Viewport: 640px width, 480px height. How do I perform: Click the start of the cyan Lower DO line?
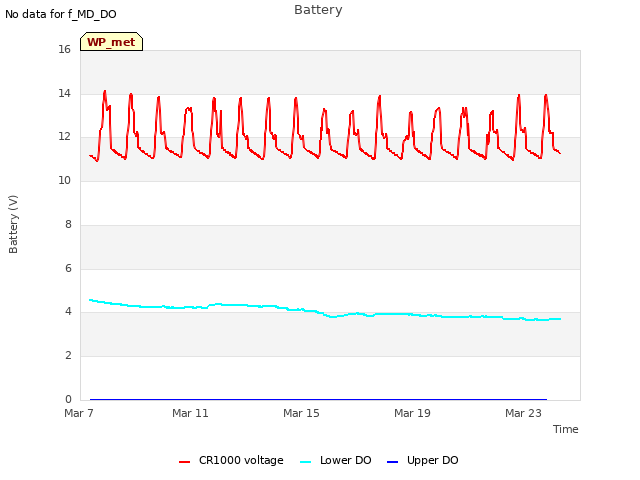(91, 300)
